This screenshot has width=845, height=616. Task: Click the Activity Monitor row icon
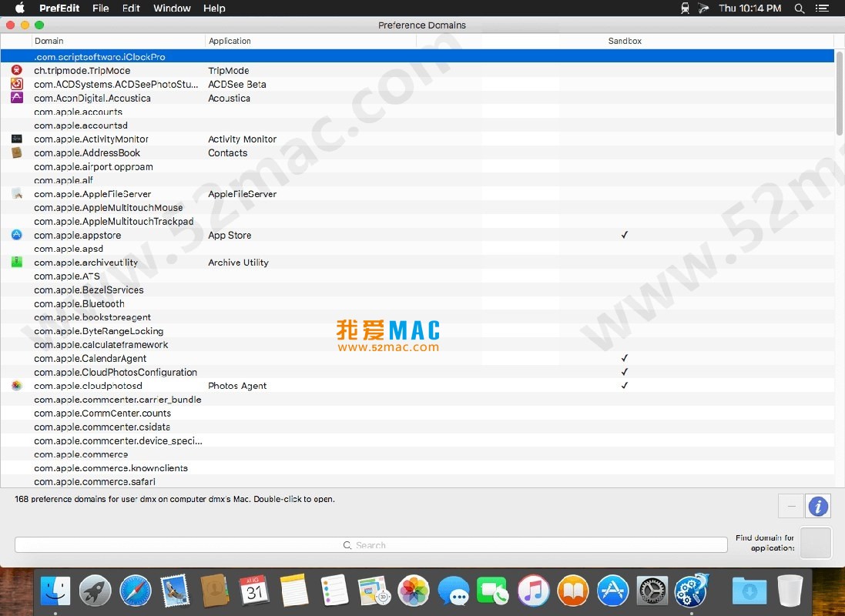click(x=17, y=139)
